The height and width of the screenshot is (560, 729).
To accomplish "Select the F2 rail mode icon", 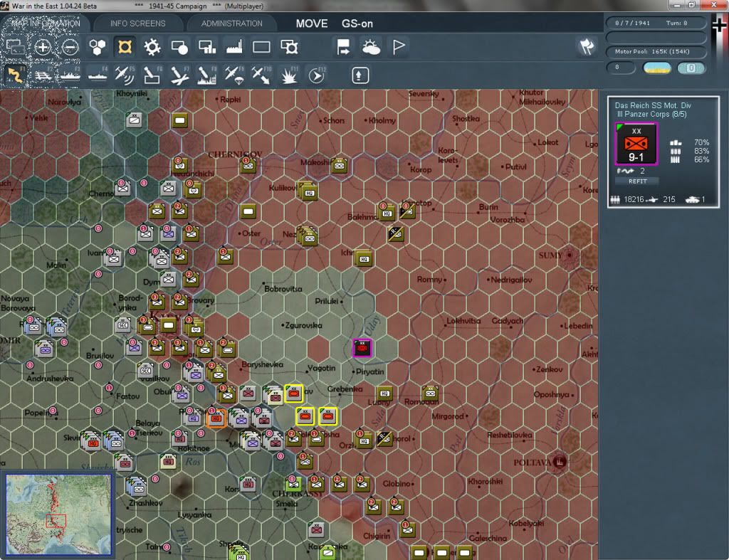I will (x=43, y=75).
